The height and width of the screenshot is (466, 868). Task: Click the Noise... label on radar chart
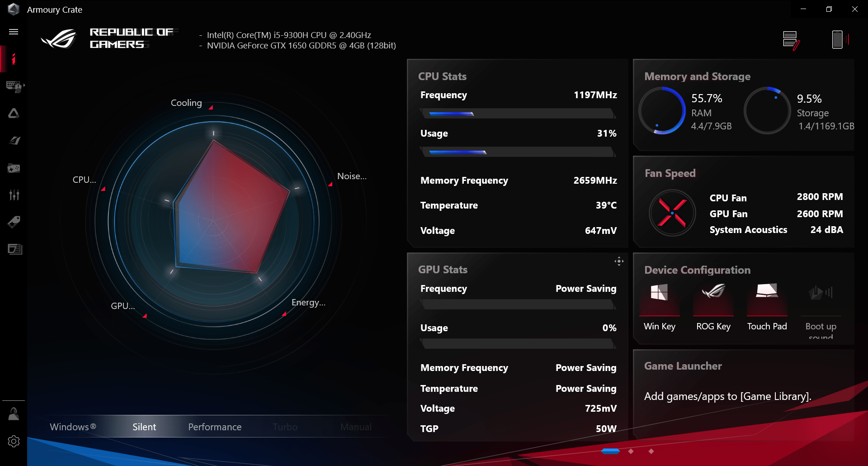[x=352, y=176]
